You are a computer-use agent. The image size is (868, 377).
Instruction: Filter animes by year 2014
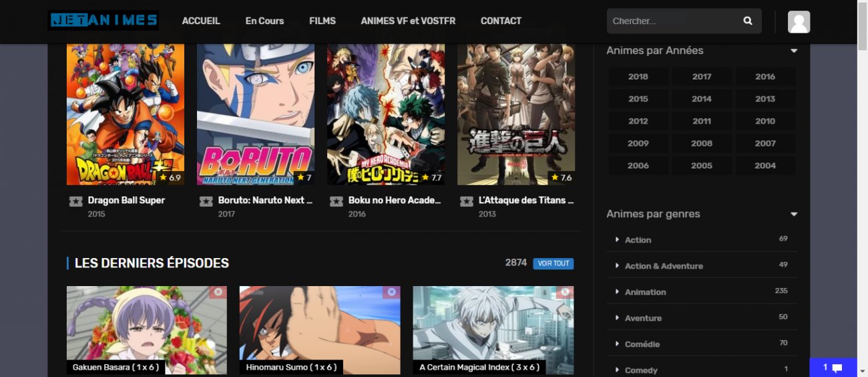point(702,99)
